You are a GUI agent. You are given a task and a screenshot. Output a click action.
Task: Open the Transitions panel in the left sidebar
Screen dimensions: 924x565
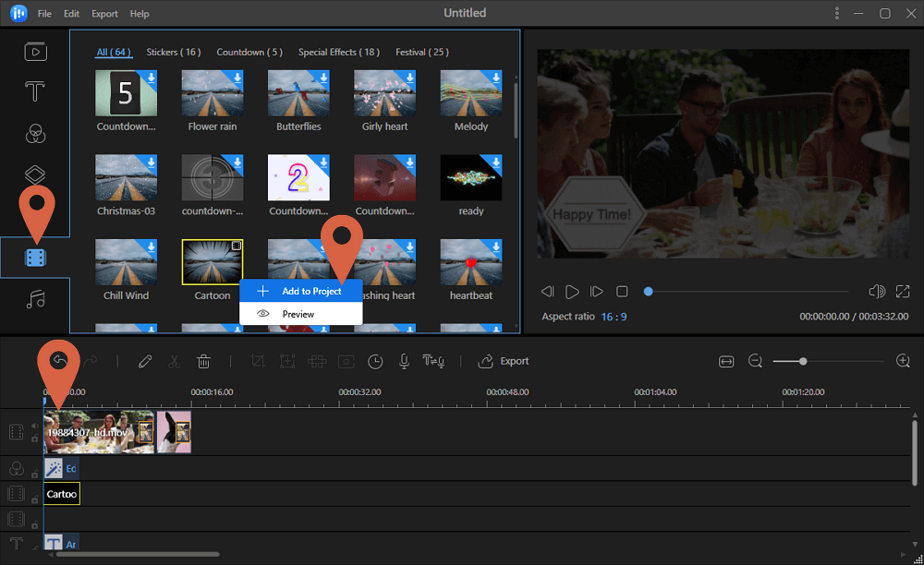click(35, 174)
